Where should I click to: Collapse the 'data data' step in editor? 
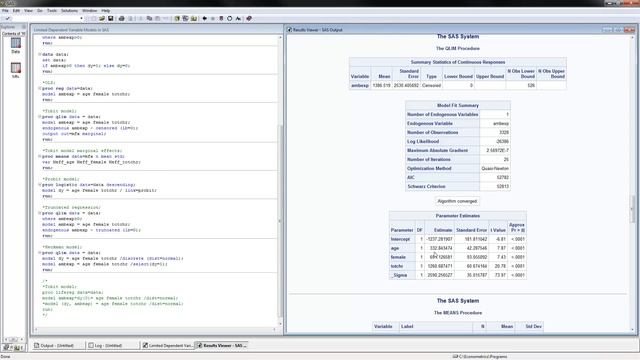[x=40, y=54]
